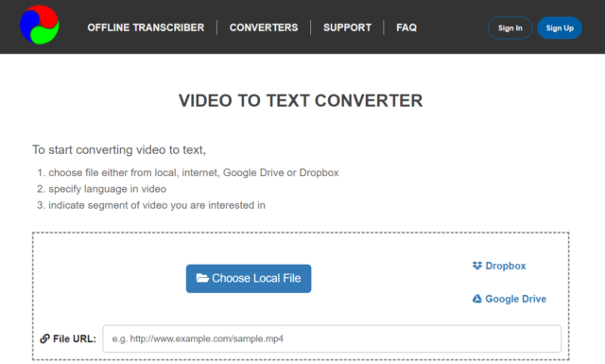Open the Offline Transcriber menu item

(146, 27)
